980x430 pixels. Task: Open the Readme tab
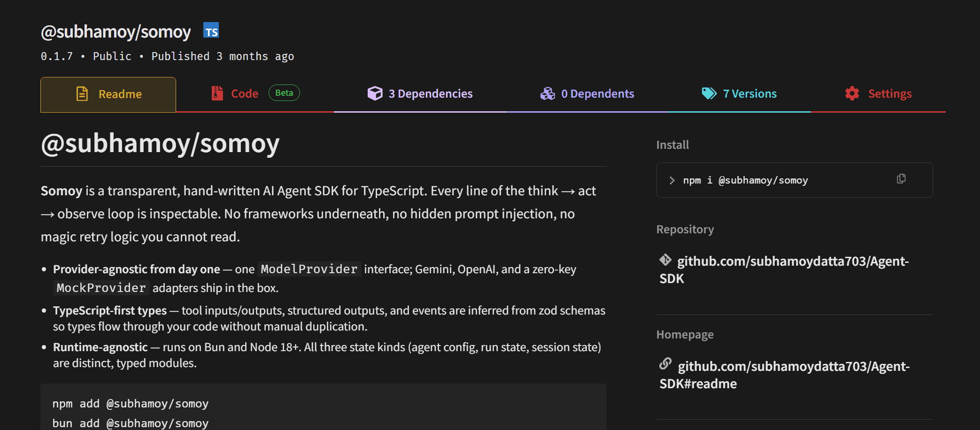108,94
